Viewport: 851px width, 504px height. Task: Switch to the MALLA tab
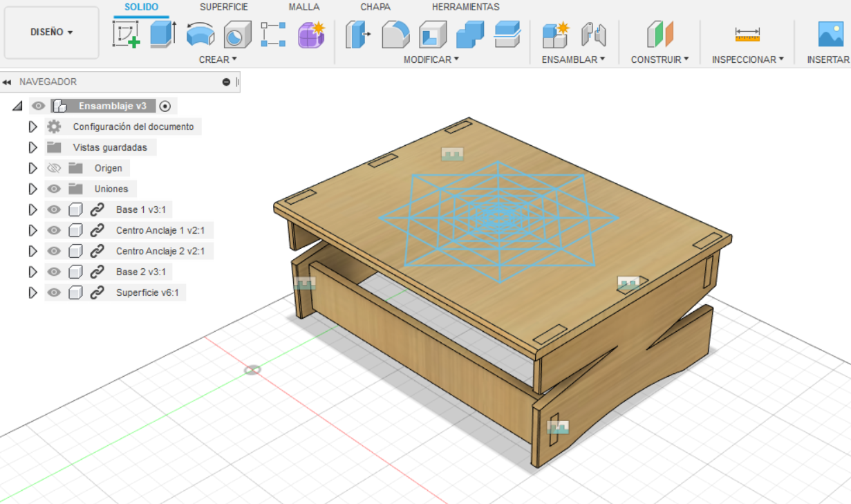pos(304,7)
